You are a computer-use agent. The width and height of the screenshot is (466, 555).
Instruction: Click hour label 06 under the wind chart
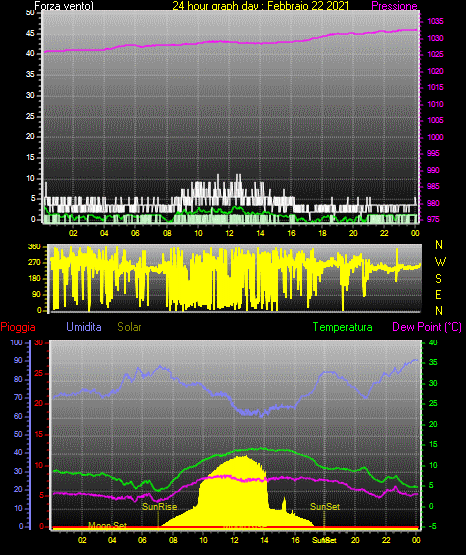point(135,233)
